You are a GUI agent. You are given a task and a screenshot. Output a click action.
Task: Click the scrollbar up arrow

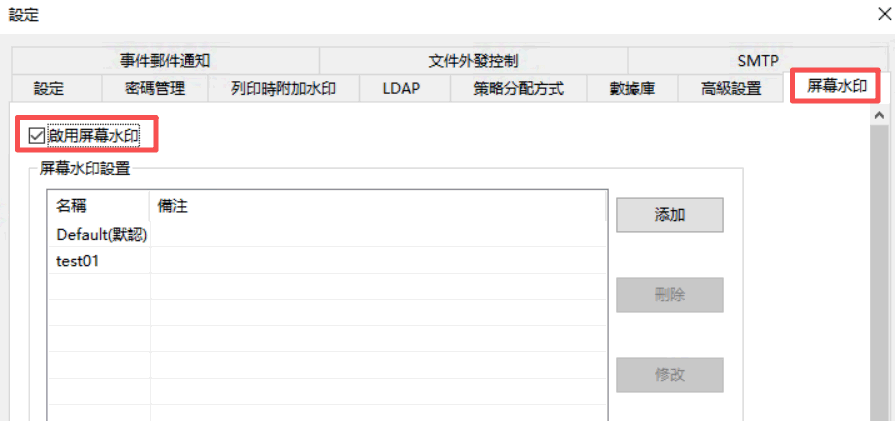pos(878,116)
